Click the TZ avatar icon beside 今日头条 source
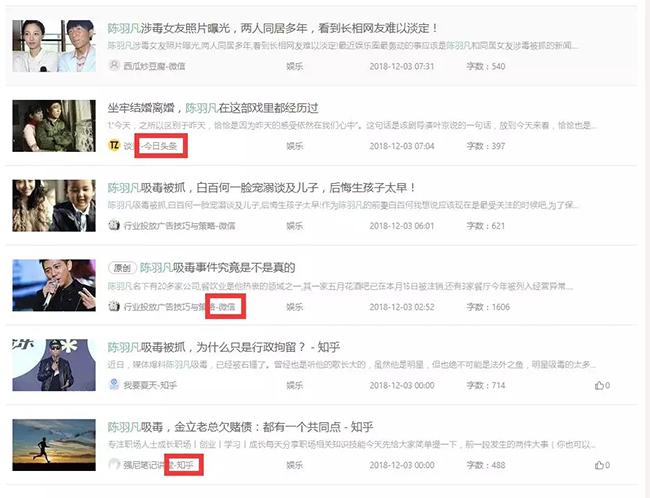The height and width of the screenshot is (498, 650). click(x=114, y=146)
